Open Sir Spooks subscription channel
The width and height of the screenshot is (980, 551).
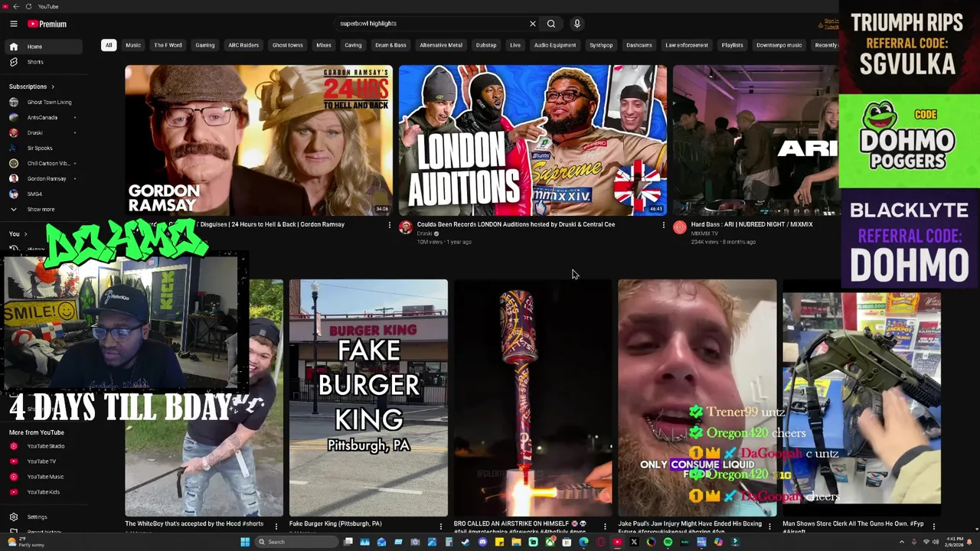pos(44,148)
